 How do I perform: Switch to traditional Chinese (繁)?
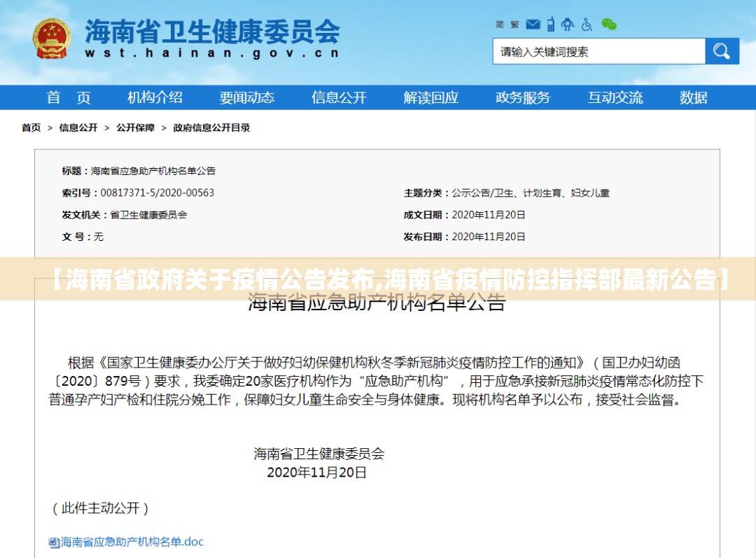click(514, 25)
